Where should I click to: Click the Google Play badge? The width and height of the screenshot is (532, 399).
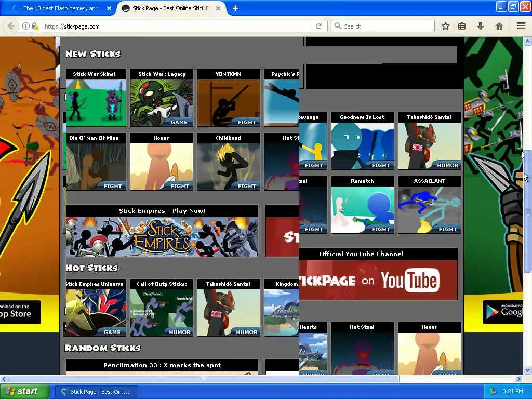tap(503, 312)
